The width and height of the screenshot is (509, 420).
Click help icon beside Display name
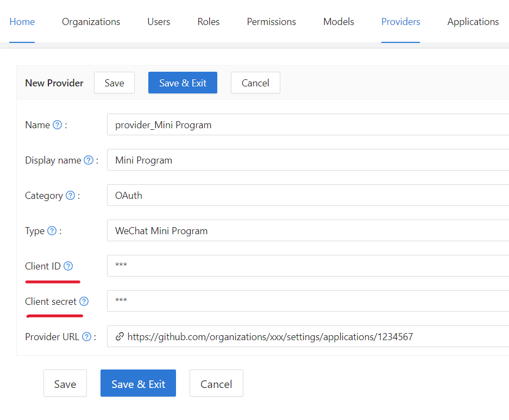[x=89, y=160]
